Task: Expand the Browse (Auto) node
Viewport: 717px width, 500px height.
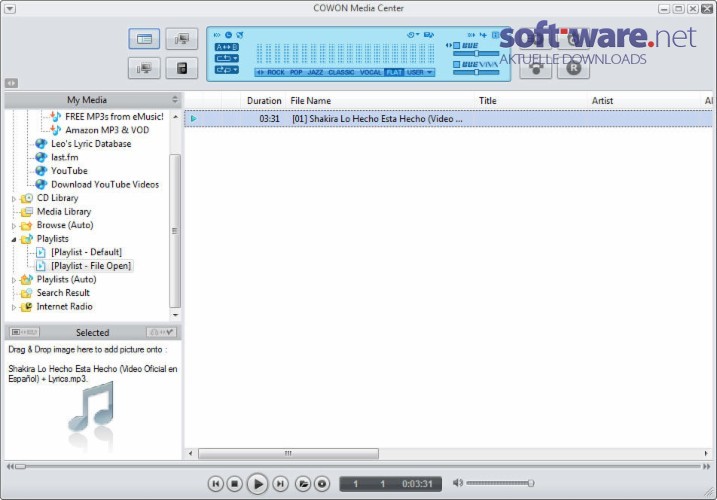Action: (x=14, y=226)
